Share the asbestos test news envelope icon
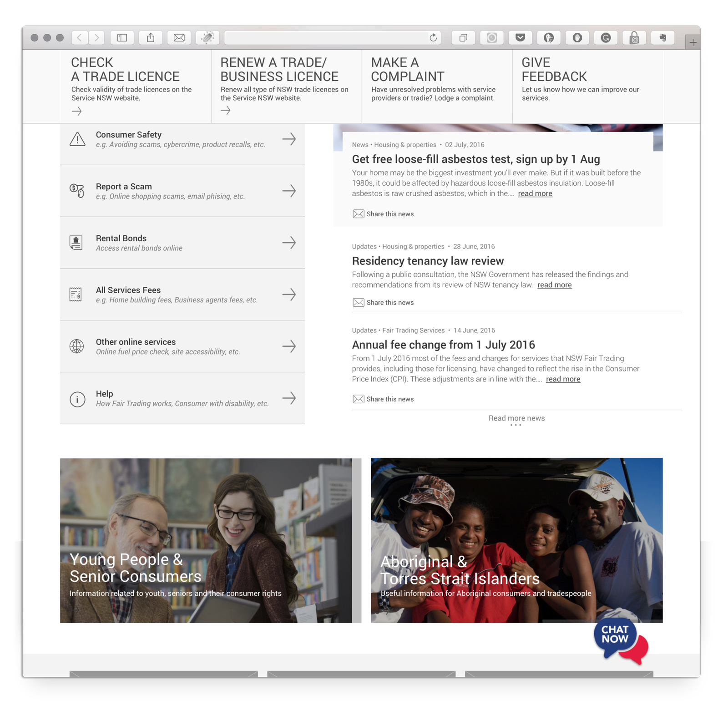This screenshot has width=728, height=701. (359, 214)
